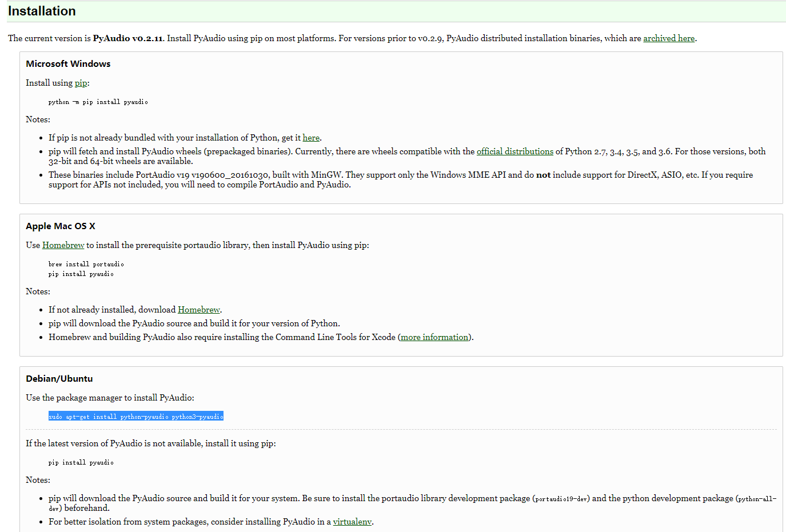Click the "Install using" text in Windows section
This screenshot has width=786, height=532.
click(49, 83)
